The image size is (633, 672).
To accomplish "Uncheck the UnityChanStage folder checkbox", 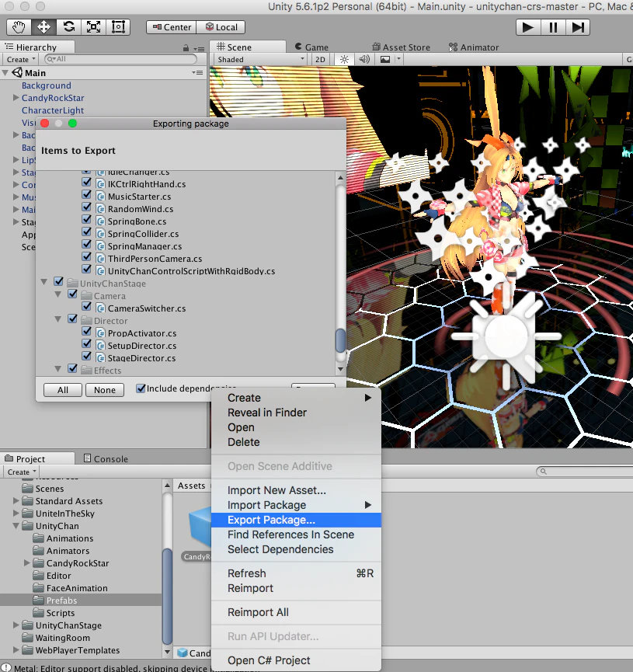I will [59, 281].
